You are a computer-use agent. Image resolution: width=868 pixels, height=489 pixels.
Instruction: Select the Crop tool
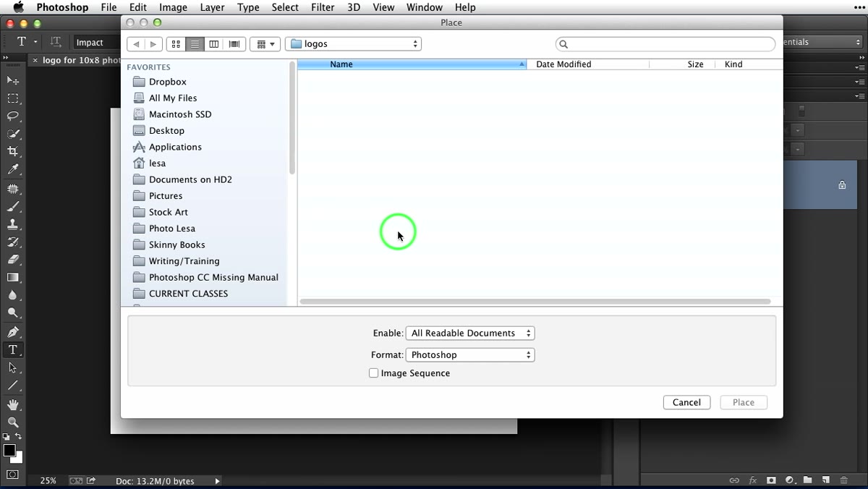(13, 152)
